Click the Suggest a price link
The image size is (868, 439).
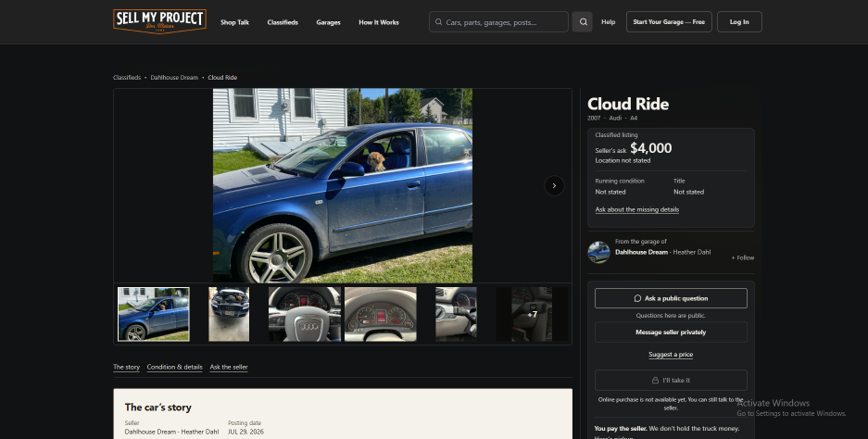671,355
